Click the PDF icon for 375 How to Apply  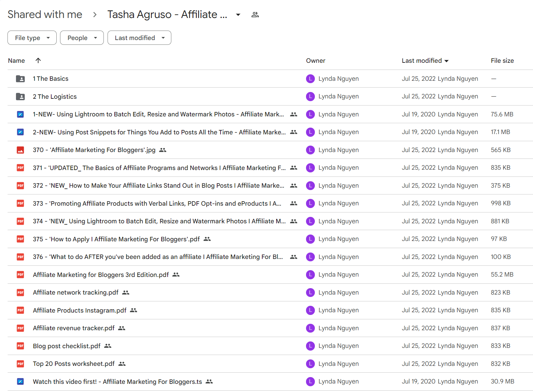pos(20,239)
